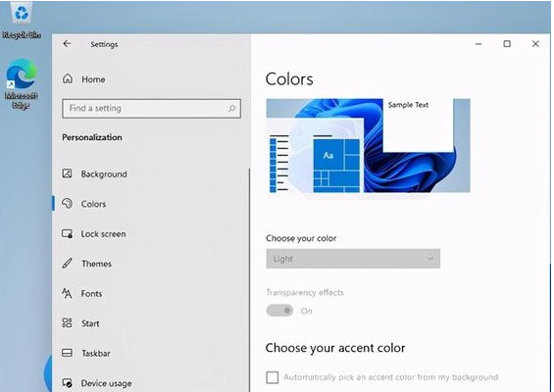Select the Taskbar icon in sidebar
Viewport: 554px width, 392px height.
[x=67, y=353]
